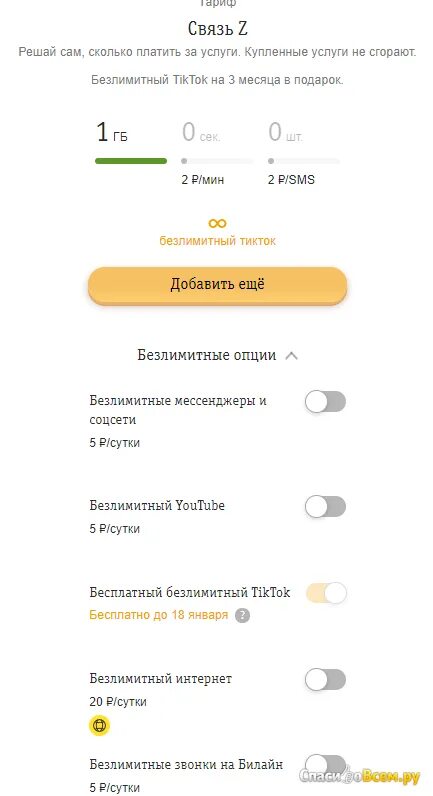
Task: Click the yellow globe icon under Безлимитный интернет
Action: pos(100,726)
